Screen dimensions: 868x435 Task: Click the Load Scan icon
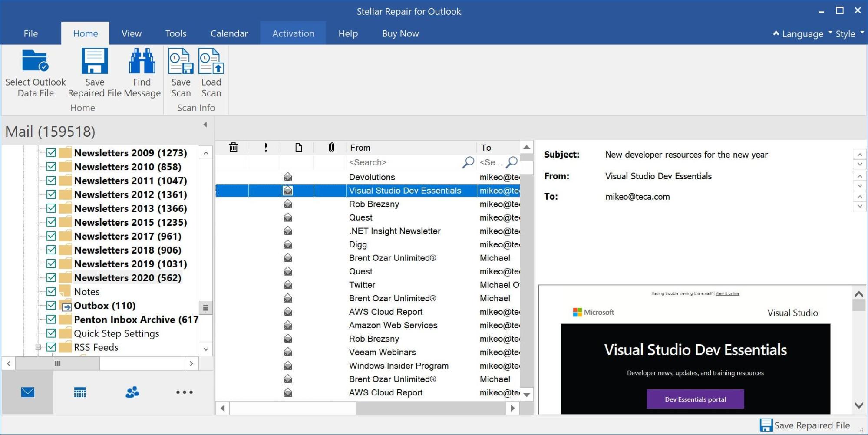211,61
